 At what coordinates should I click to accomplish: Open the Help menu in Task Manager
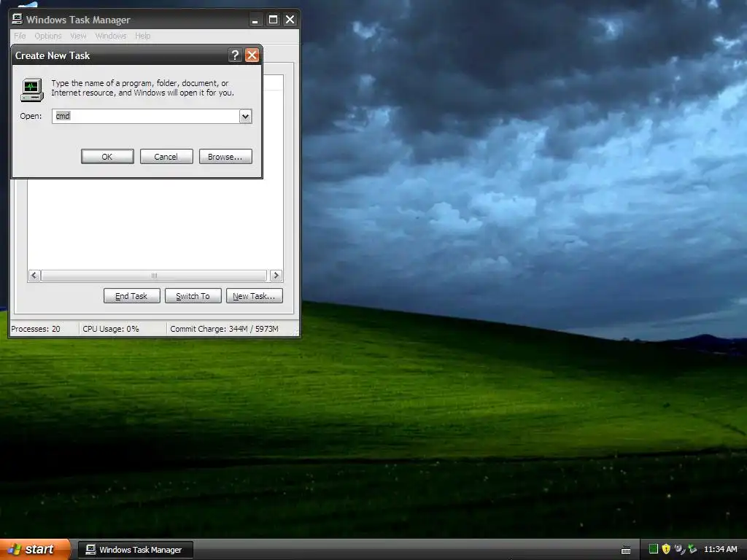pyautogui.click(x=142, y=36)
